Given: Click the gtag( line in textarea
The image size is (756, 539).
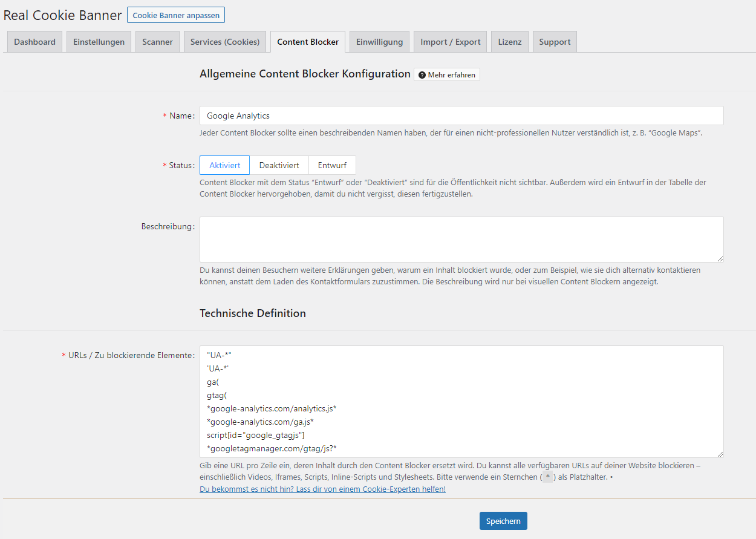Looking at the screenshot, I should [x=217, y=395].
